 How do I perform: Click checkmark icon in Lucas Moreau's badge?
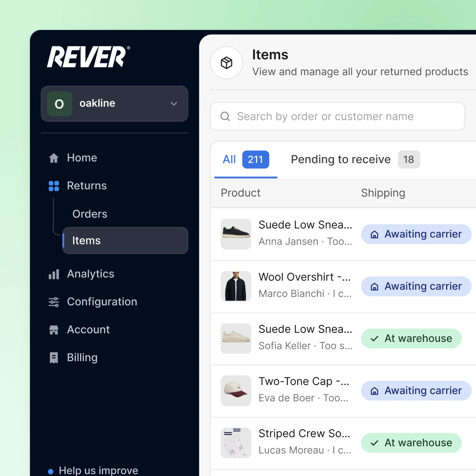tap(374, 443)
